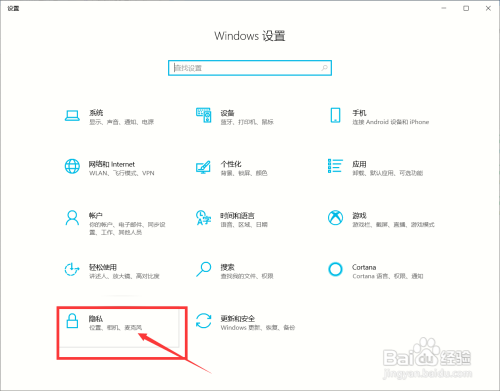Click the '连接 Android 设备和 iPhone' description
The width and height of the screenshot is (500, 391).
pos(391,122)
